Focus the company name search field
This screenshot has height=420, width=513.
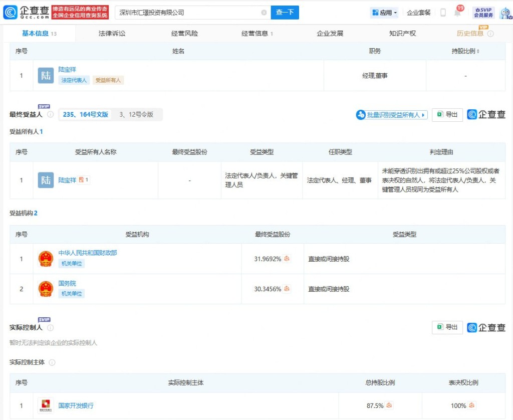click(x=189, y=13)
